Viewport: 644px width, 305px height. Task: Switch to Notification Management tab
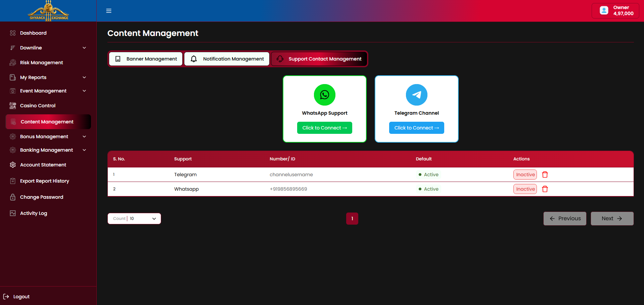pos(227,59)
